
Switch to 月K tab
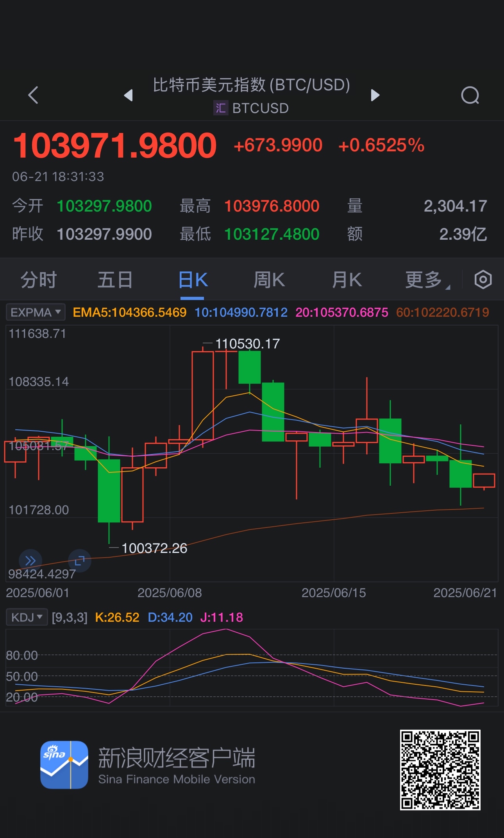tap(347, 280)
